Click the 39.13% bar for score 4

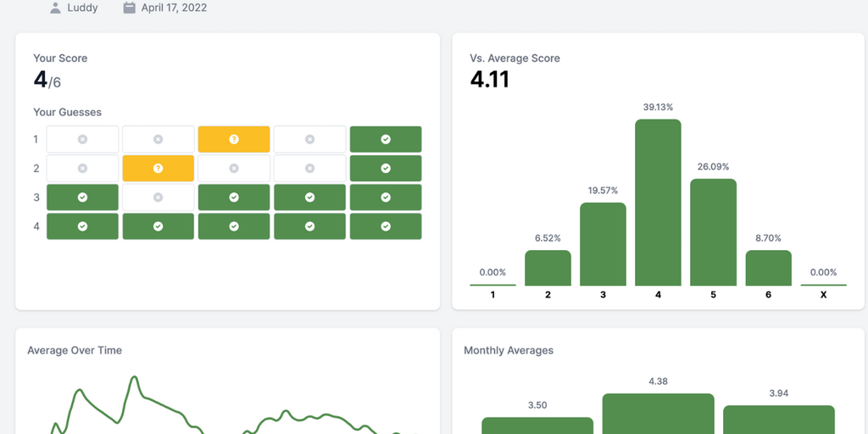pos(658,203)
